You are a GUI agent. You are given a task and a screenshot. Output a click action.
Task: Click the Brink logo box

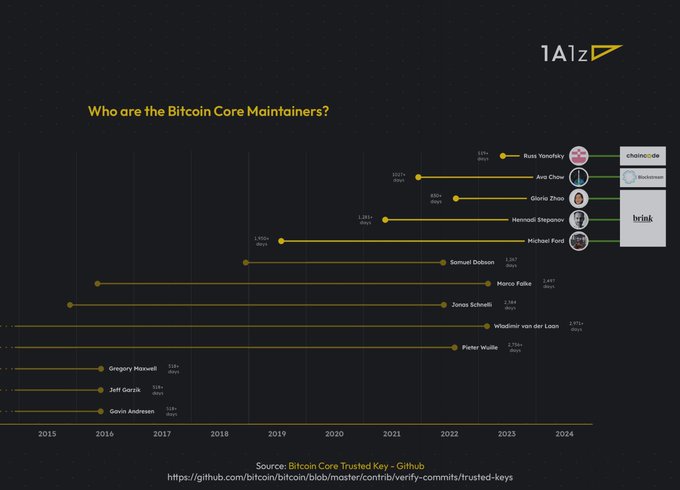pos(642,219)
